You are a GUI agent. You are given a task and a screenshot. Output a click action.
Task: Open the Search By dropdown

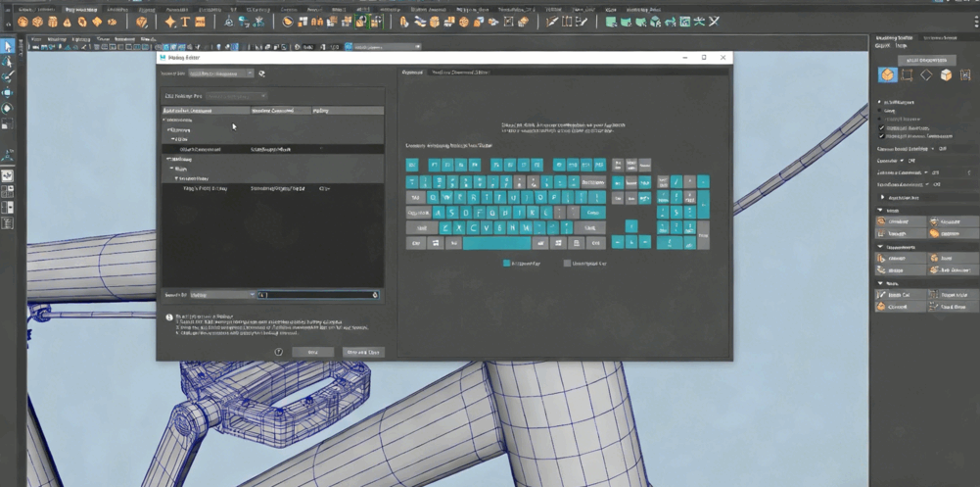[x=221, y=294]
